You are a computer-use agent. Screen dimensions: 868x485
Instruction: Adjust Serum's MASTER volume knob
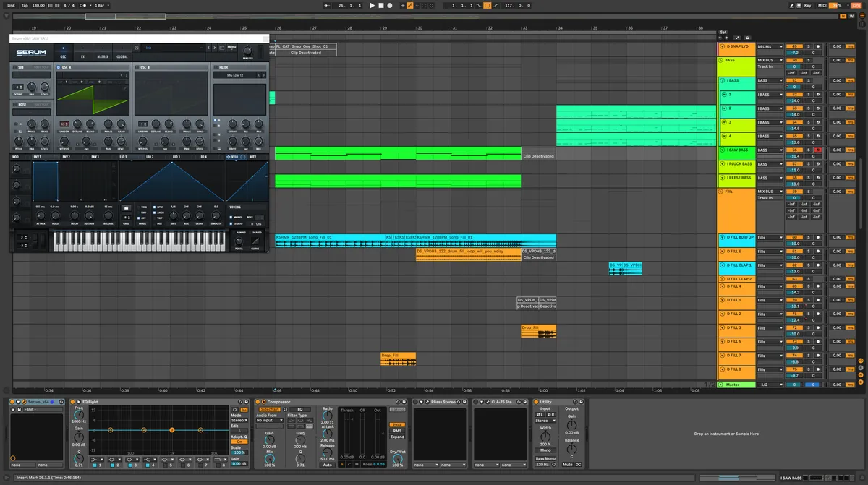coord(247,50)
